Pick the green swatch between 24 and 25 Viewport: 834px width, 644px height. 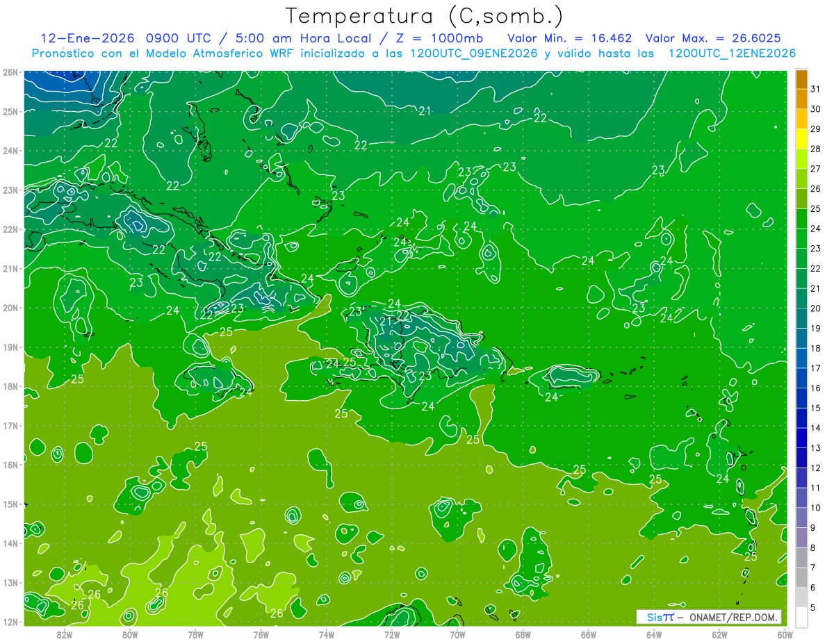pyautogui.click(x=802, y=219)
